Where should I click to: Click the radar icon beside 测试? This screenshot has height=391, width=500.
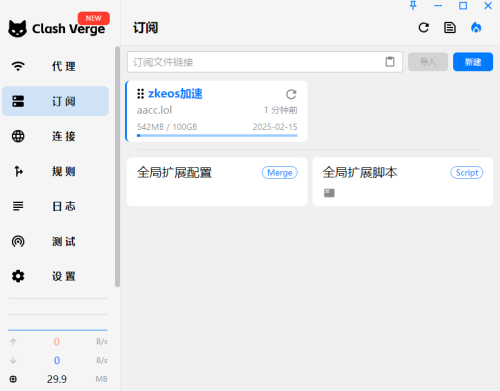coord(18,241)
